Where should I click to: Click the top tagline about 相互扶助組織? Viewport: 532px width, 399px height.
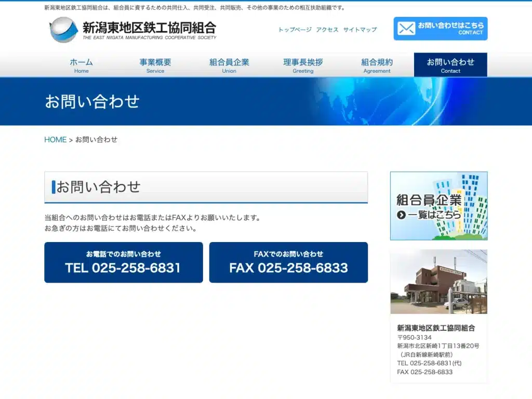click(x=195, y=8)
